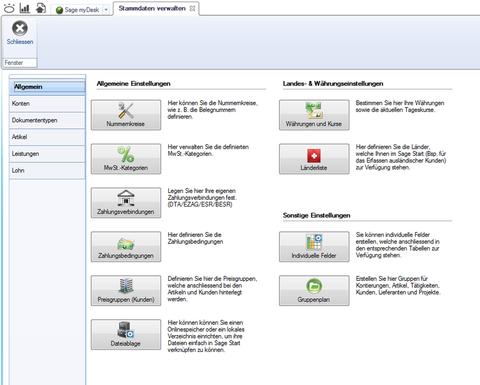
Task: Open MwSt.-Kategorien percent icon button
Action: point(126,159)
